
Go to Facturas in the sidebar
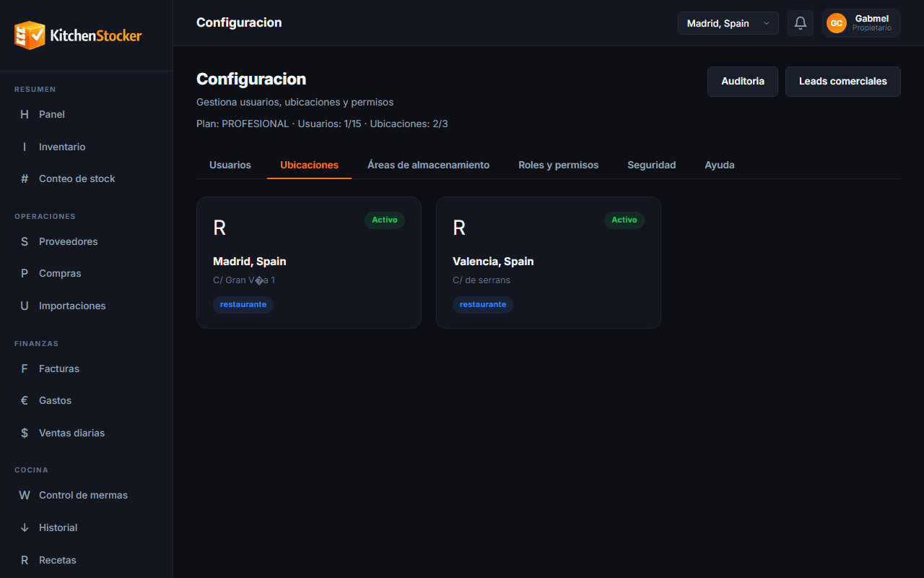(x=87, y=368)
